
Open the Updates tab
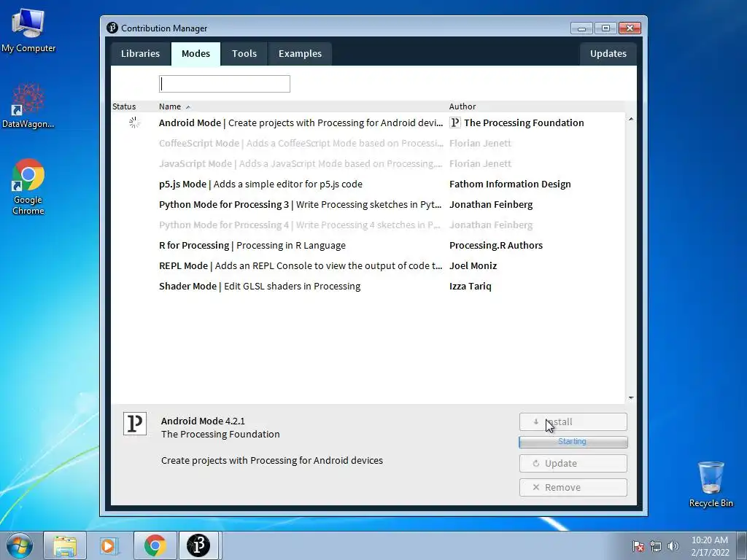coord(608,54)
